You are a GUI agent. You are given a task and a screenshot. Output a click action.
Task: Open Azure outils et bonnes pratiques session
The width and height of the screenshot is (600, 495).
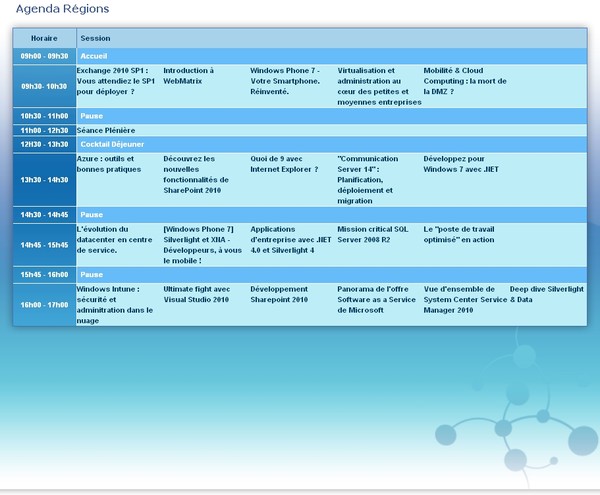click(x=109, y=164)
